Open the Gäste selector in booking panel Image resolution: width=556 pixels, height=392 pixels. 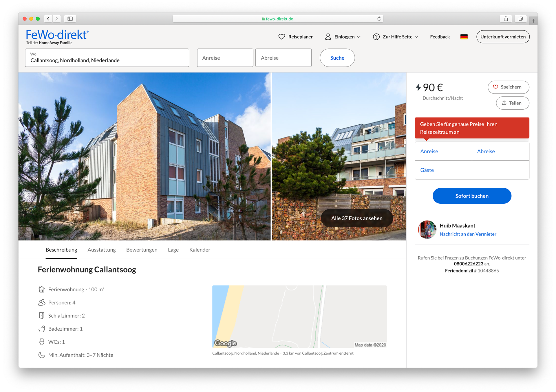tap(472, 170)
